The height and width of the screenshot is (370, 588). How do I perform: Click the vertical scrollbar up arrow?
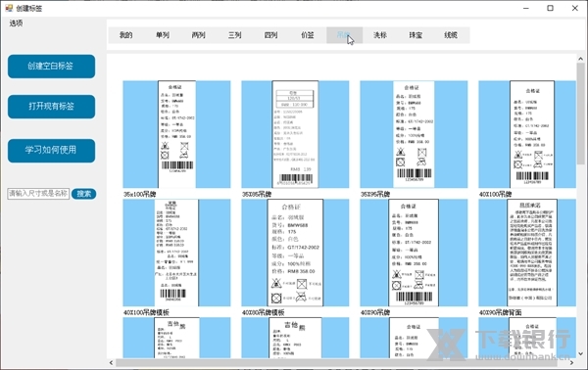580,59
